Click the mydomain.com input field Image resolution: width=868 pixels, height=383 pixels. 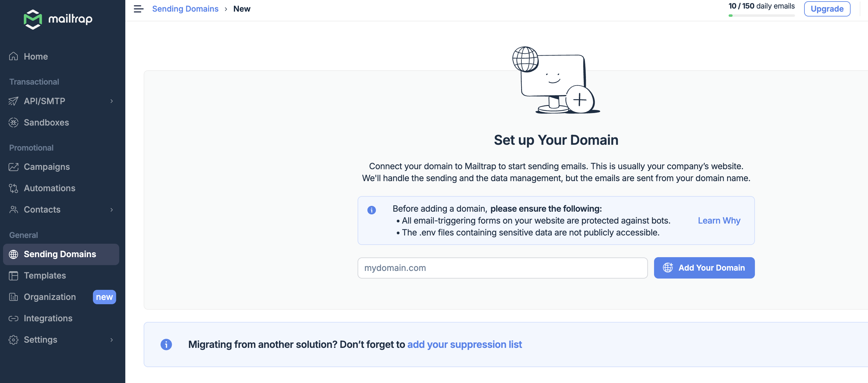pos(502,268)
